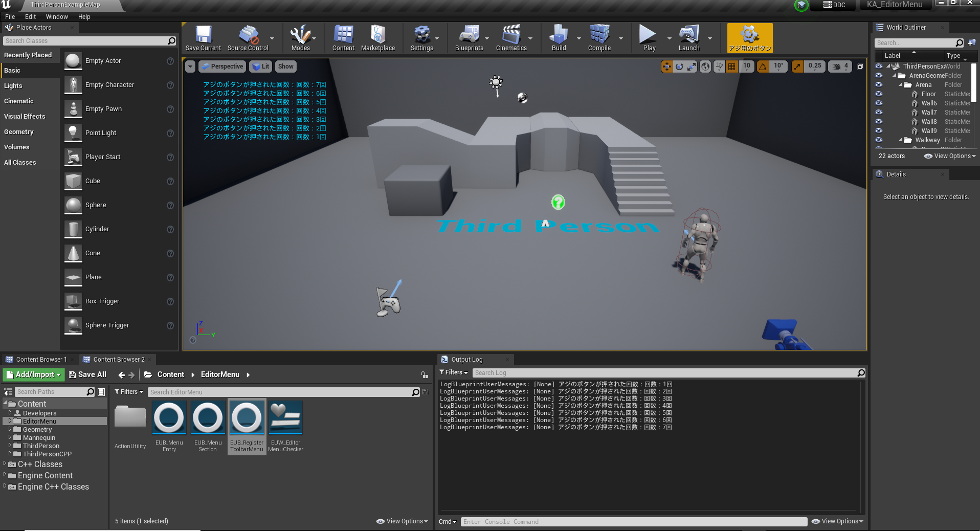980x531 pixels.
Task: Open the Content Browser Filters dropdown
Action: 129,392
